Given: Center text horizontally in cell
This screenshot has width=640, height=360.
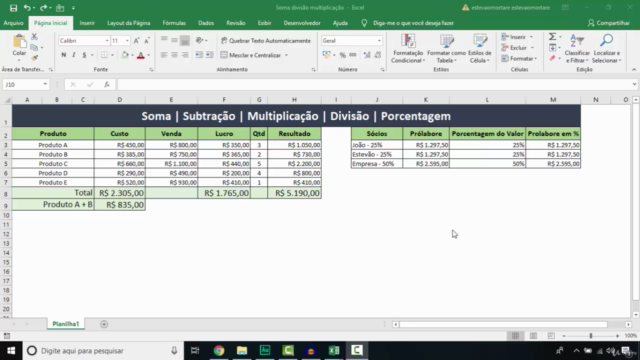Looking at the screenshot, I should [x=174, y=55].
